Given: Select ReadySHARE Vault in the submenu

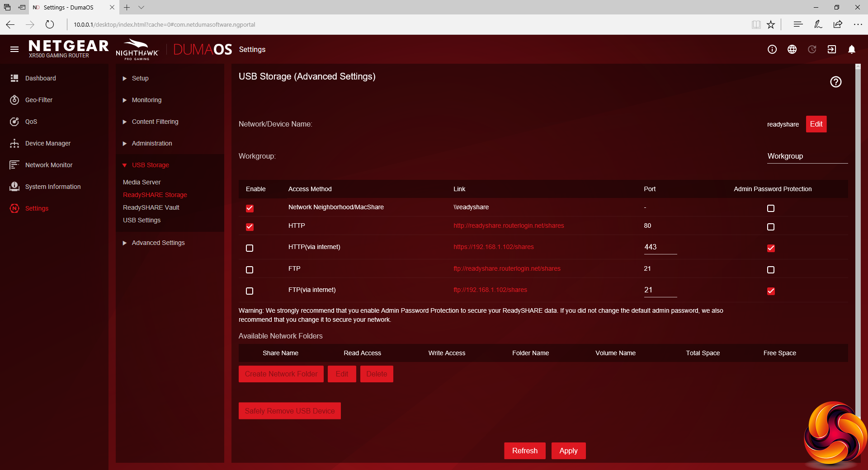Looking at the screenshot, I should (x=151, y=207).
